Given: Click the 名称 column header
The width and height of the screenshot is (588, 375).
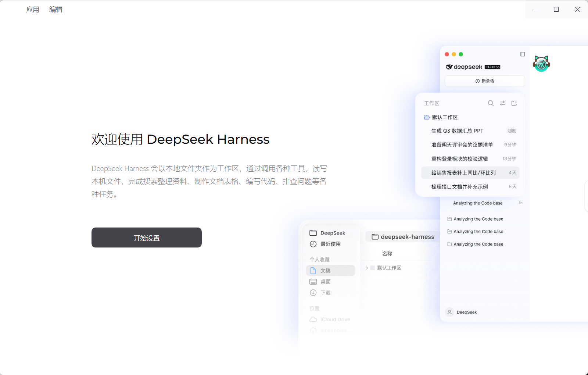Looking at the screenshot, I should [x=387, y=254].
